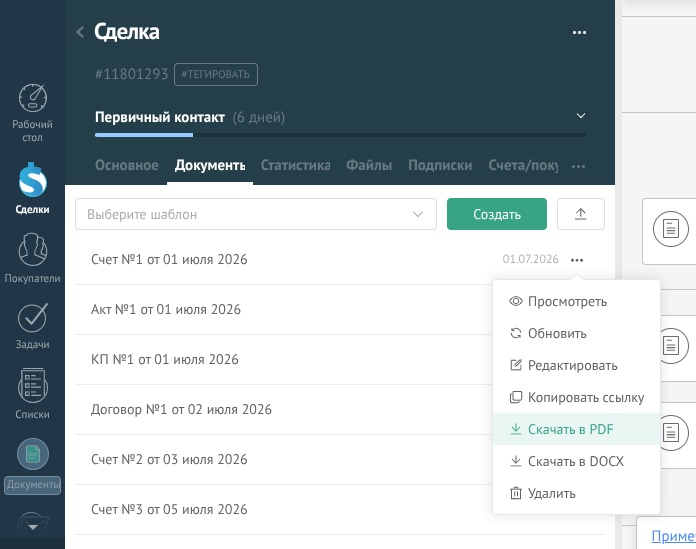Go back with arrow beside Сделка
The image size is (696, 549).
(80, 32)
